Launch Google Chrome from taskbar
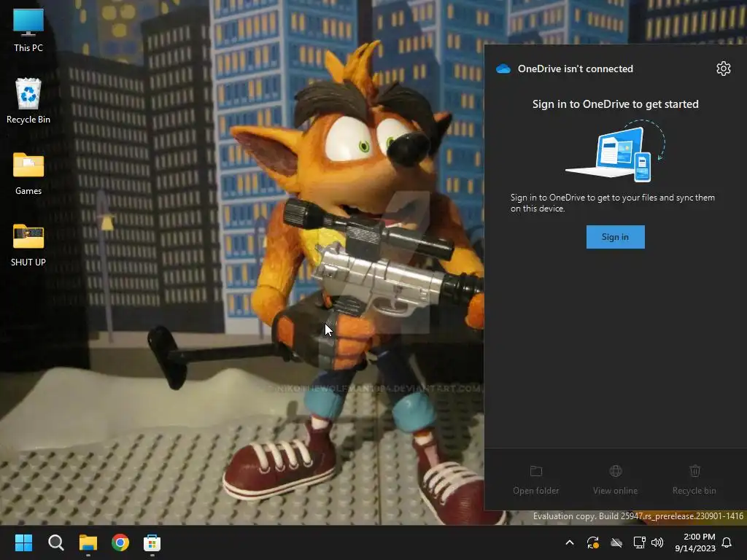Viewport: 747px width, 560px height. click(x=120, y=542)
